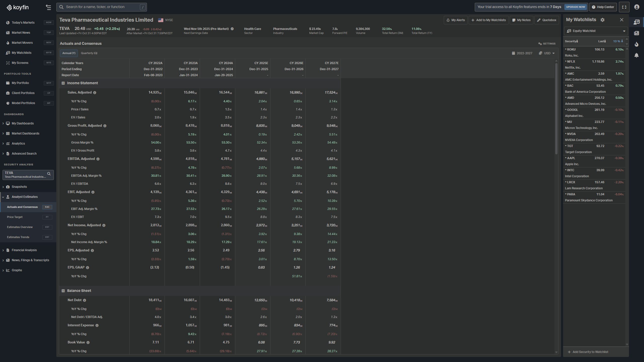Open the USD currency dropdown
Screen dimensions: 644x362
(x=547, y=53)
